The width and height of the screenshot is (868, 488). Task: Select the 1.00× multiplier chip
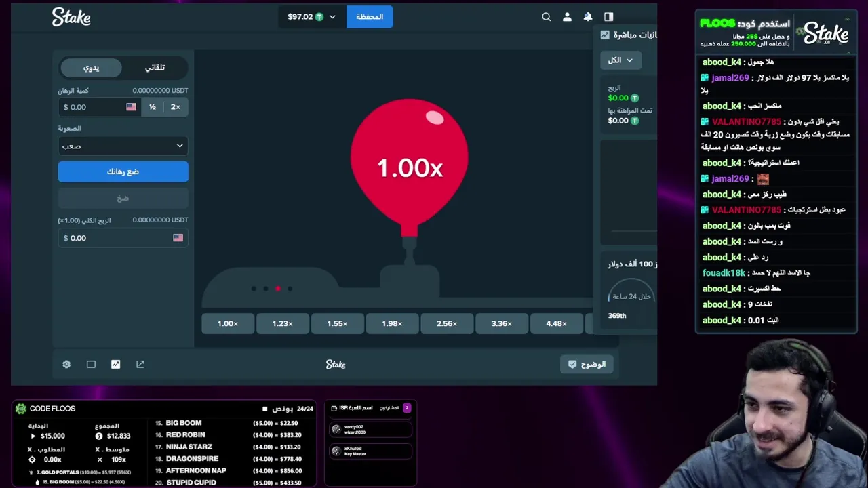[228, 323]
